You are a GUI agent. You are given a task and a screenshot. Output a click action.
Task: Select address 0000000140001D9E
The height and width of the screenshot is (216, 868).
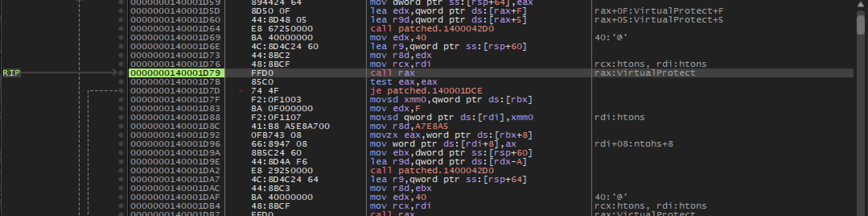click(175, 162)
